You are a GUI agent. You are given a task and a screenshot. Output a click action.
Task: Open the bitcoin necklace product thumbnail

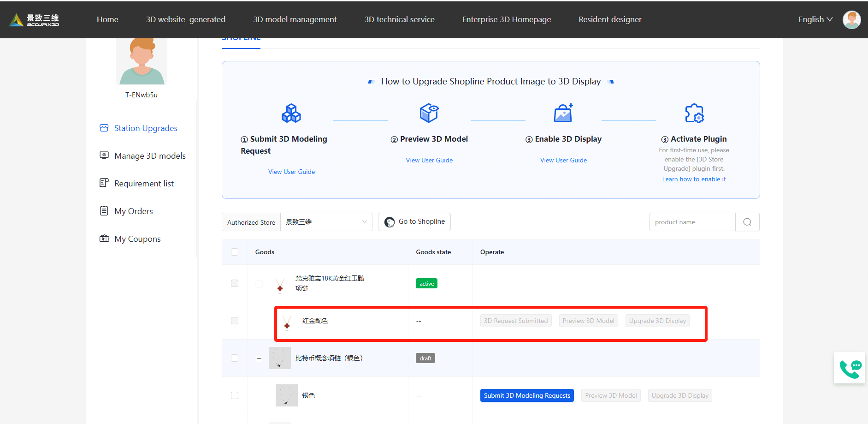[280, 358]
